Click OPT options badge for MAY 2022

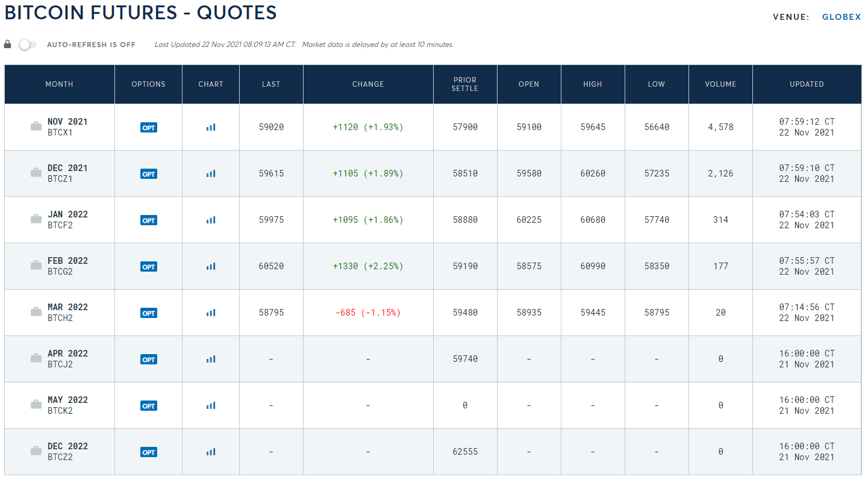[149, 406]
